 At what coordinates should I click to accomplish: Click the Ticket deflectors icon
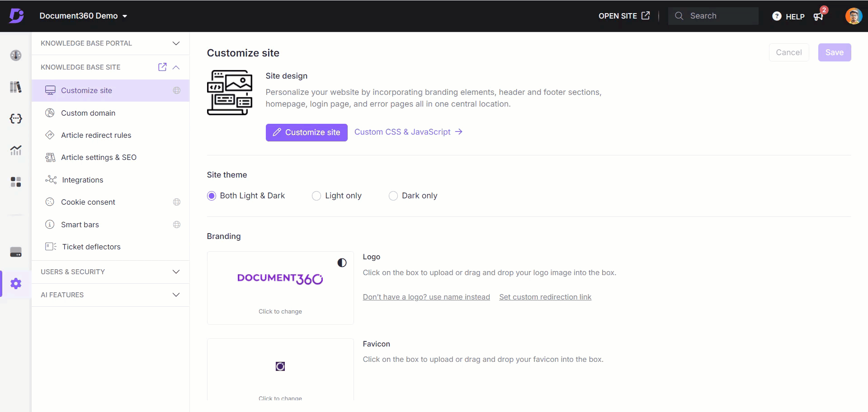click(x=51, y=247)
